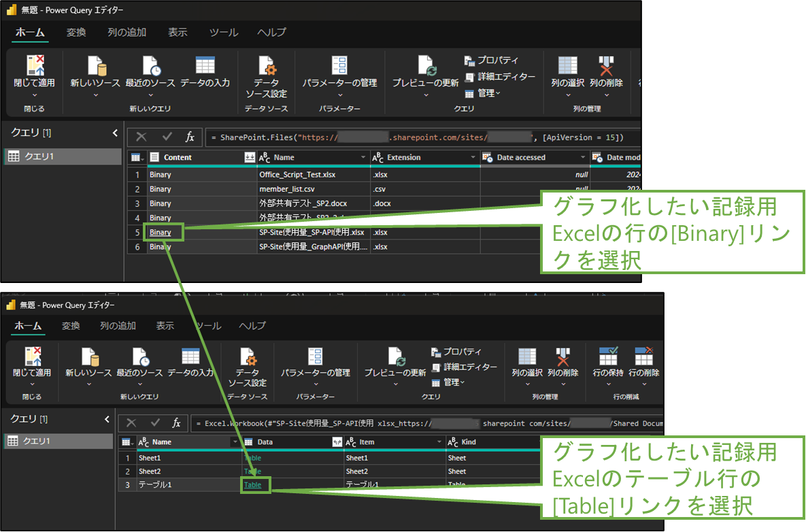Viewport: 806px width, 532px height.
Task: Click SharePoint.Files formula bar in upper window
Action: pyautogui.click(x=422, y=137)
